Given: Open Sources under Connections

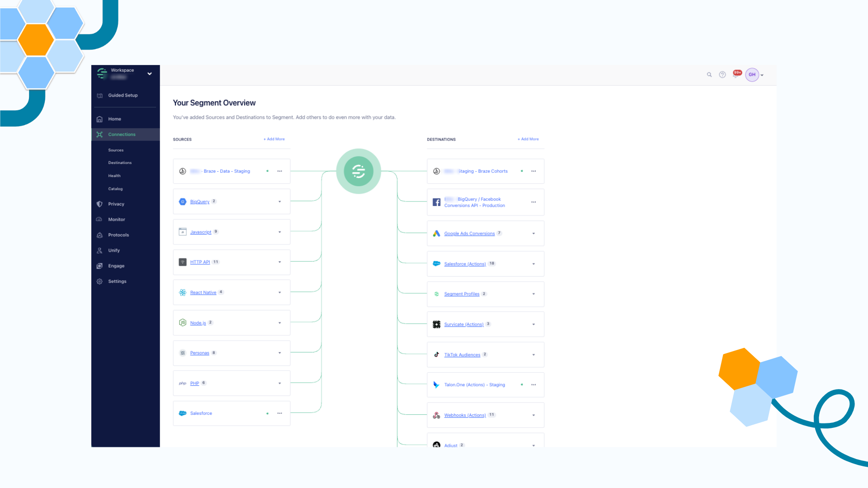Looking at the screenshot, I should pos(116,150).
